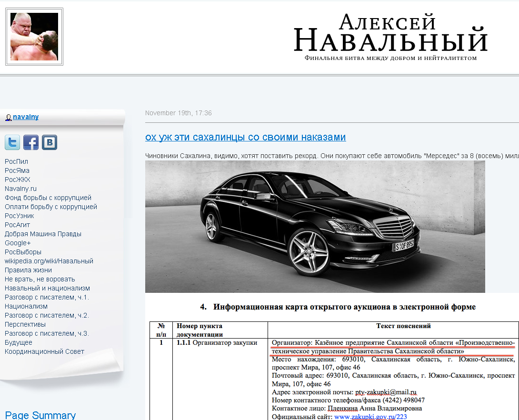Open the РосВыборы sidebar link

tap(23, 252)
